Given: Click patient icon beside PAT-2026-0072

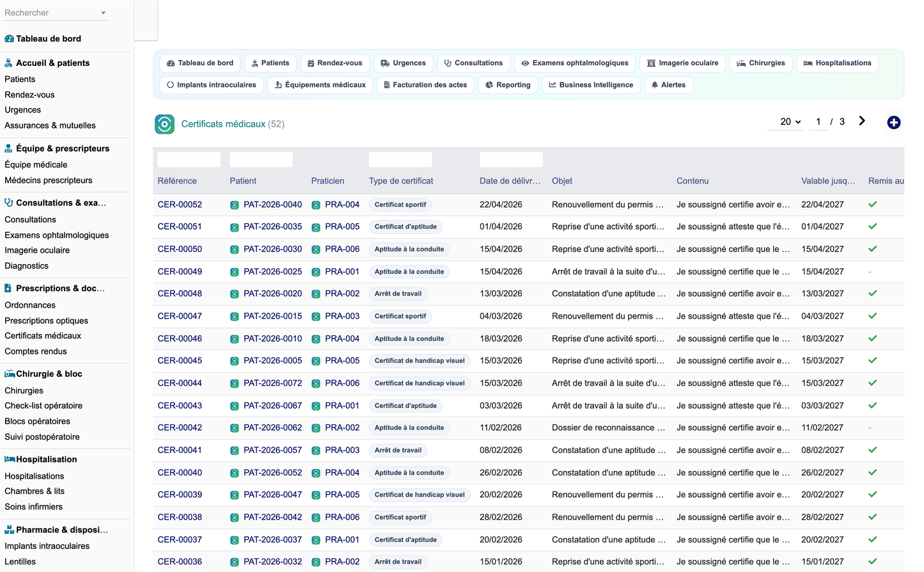Looking at the screenshot, I should click(235, 384).
